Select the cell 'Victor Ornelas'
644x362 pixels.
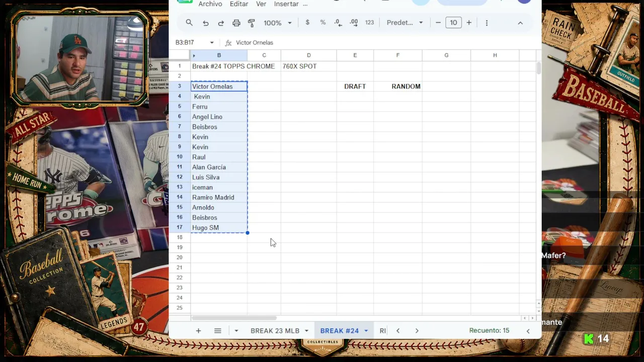tap(219, 86)
